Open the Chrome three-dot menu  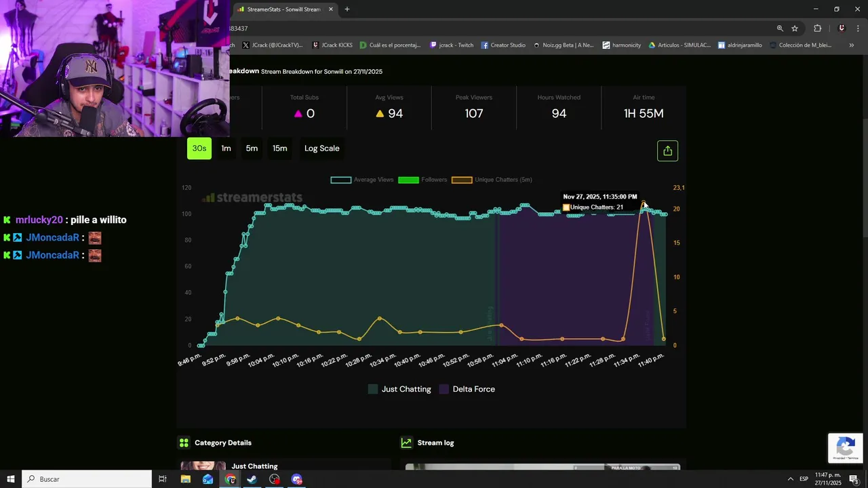click(x=858, y=28)
